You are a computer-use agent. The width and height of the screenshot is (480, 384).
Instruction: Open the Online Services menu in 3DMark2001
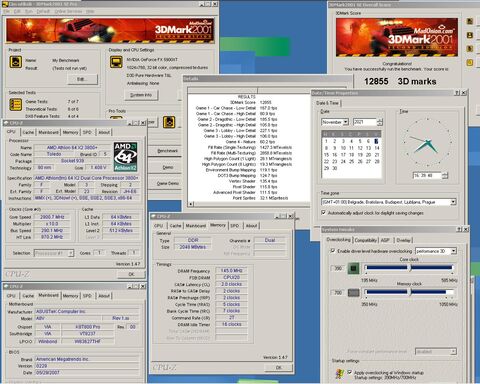click(68, 11)
